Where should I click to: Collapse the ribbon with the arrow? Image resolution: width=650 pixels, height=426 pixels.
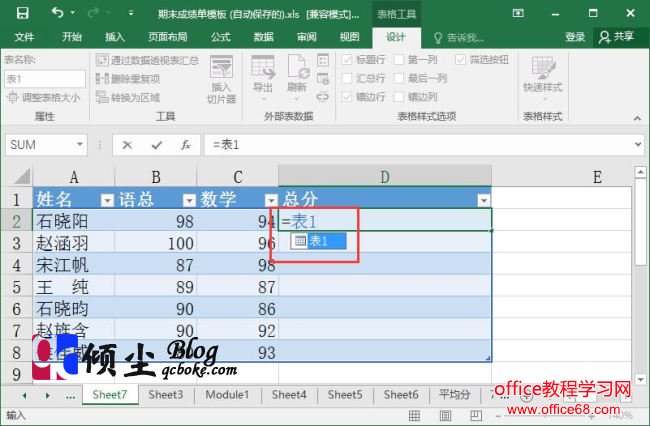coord(638,118)
